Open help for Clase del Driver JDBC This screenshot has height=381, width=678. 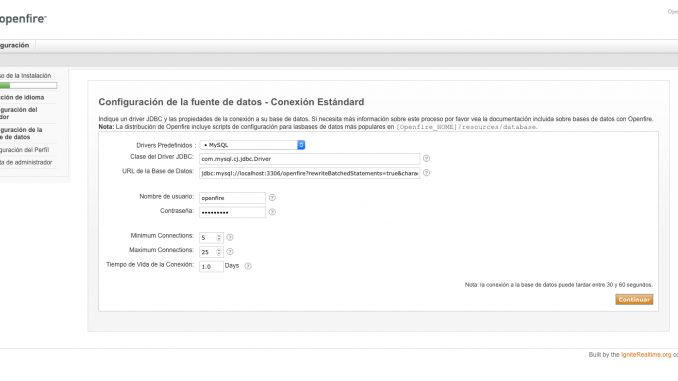(x=426, y=158)
